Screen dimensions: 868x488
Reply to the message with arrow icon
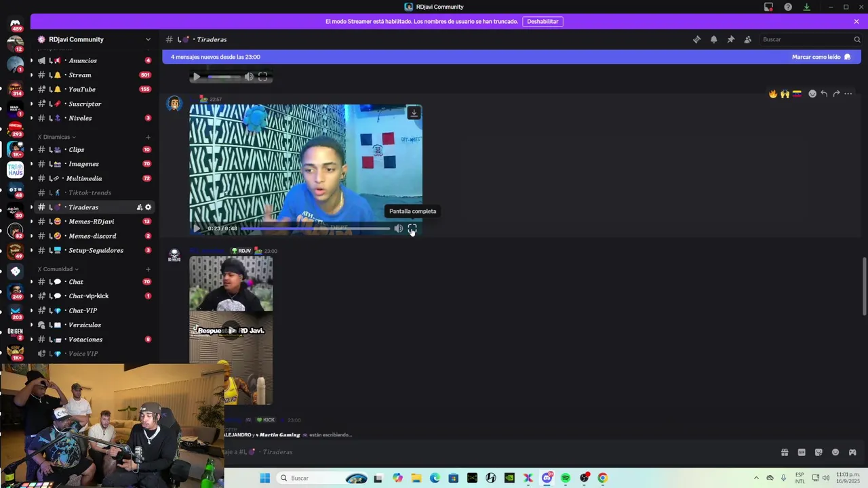pyautogui.click(x=824, y=94)
